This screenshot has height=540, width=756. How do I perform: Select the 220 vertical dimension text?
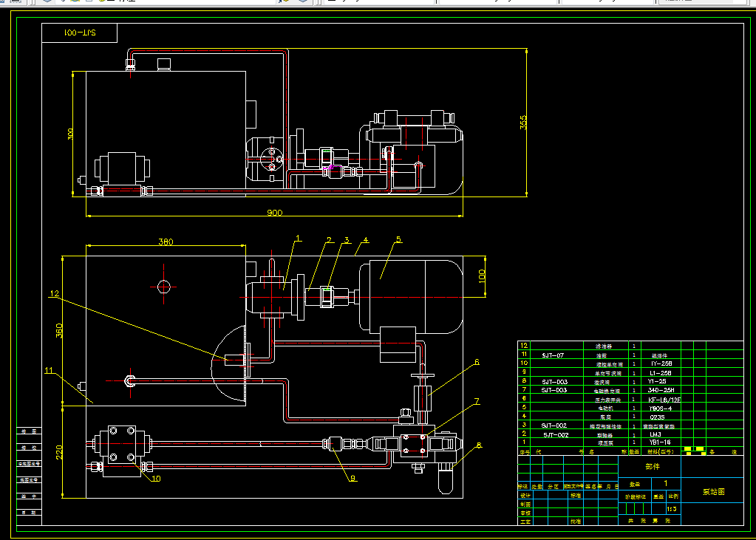click(x=59, y=452)
